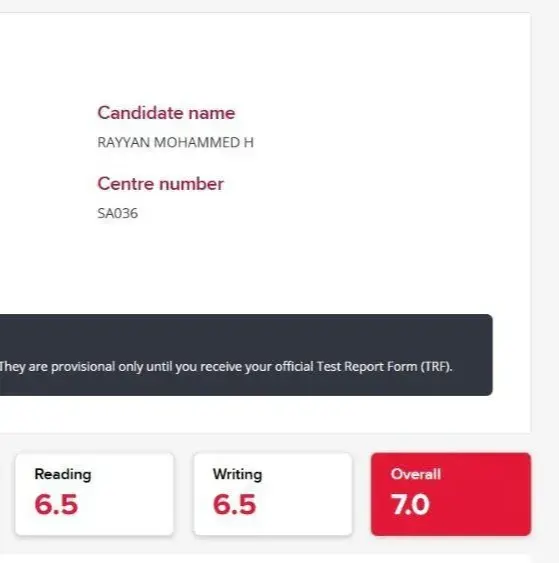The image size is (559, 563).
Task: Click the 6.5 score under Reading
Action: [56, 504]
